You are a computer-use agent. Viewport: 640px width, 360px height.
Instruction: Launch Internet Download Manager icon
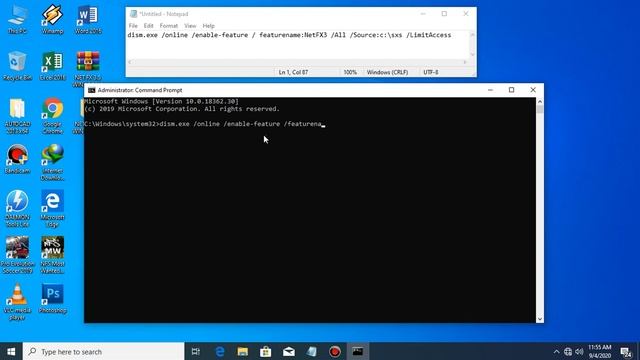[x=52, y=162]
